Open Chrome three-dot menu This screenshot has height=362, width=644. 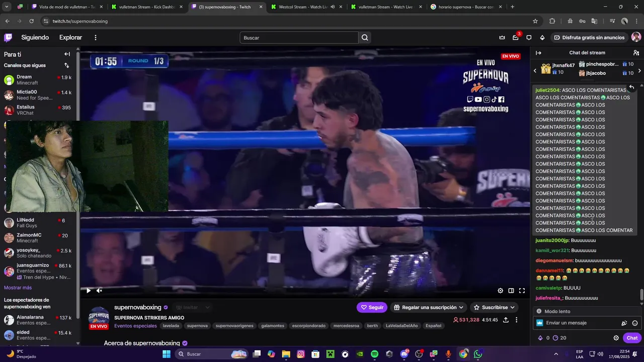[636, 21]
